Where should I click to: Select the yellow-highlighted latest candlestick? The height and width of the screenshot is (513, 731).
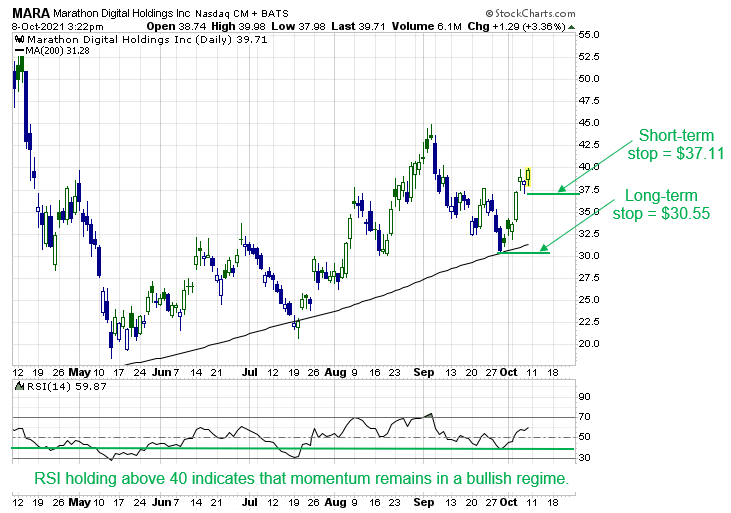point(528,176)
